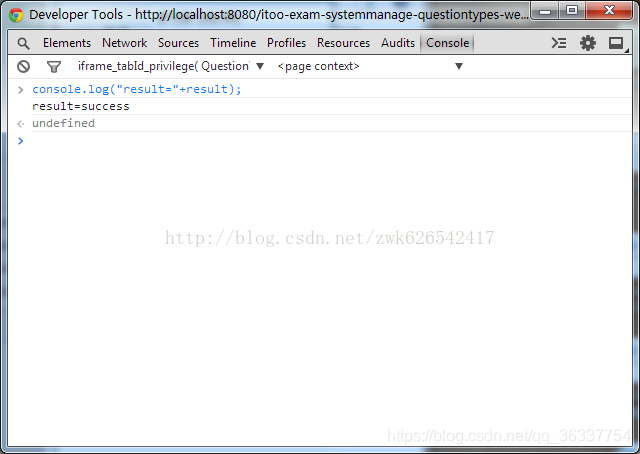Open the Sources tab
Image resolution: width=640 pixels, height=454 pixels.
point(178,43)
